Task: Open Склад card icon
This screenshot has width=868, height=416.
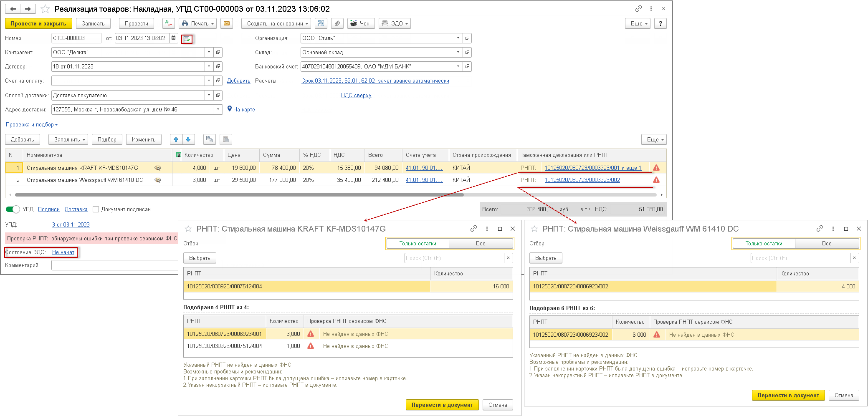Action: click(x=467, y=52)
